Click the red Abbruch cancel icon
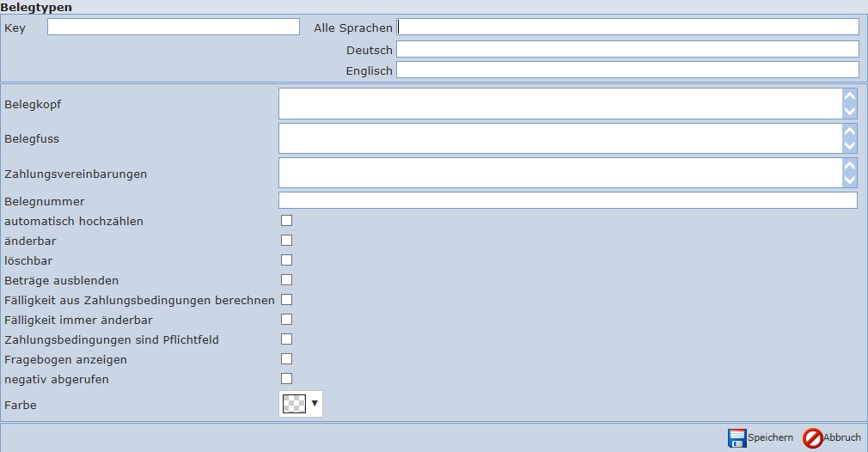Image resolution: width=868 pixels, height=452 pixels. click(812, 438)
